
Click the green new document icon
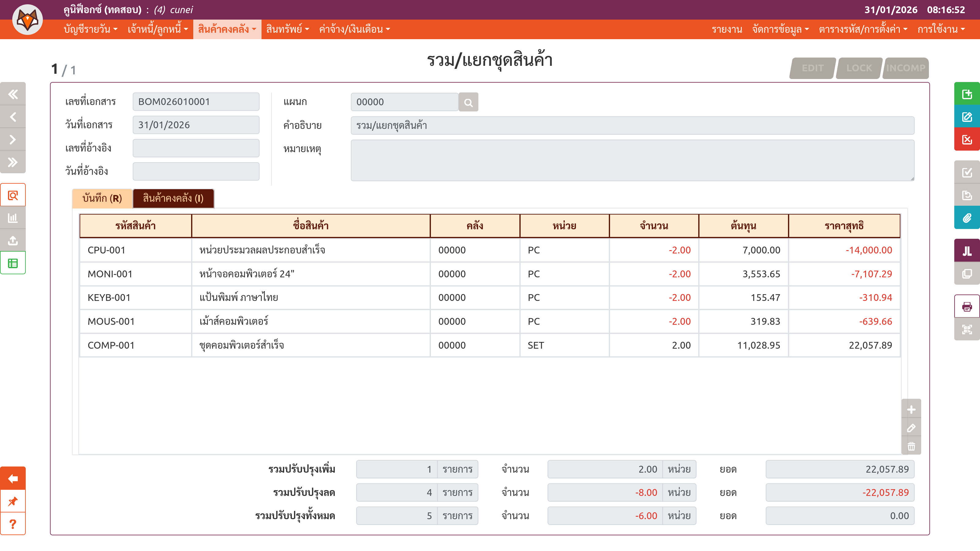pyautogui.click(x=967, y=94)
